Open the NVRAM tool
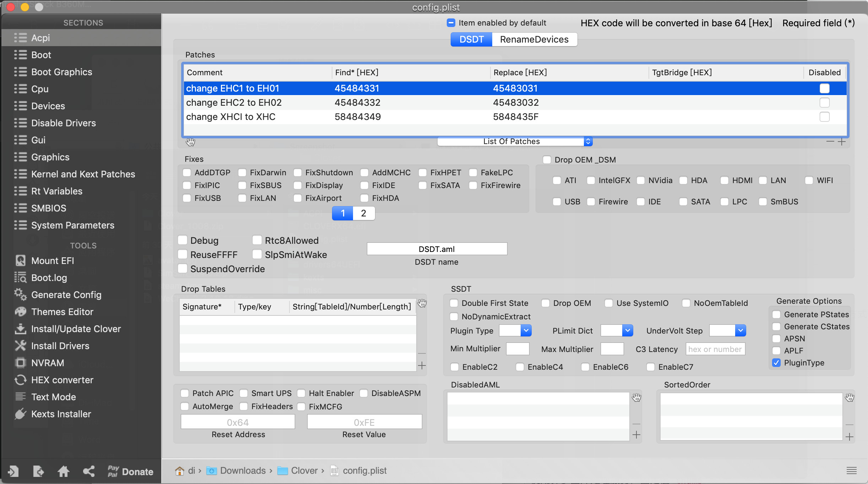 click(x=48, y=363)
